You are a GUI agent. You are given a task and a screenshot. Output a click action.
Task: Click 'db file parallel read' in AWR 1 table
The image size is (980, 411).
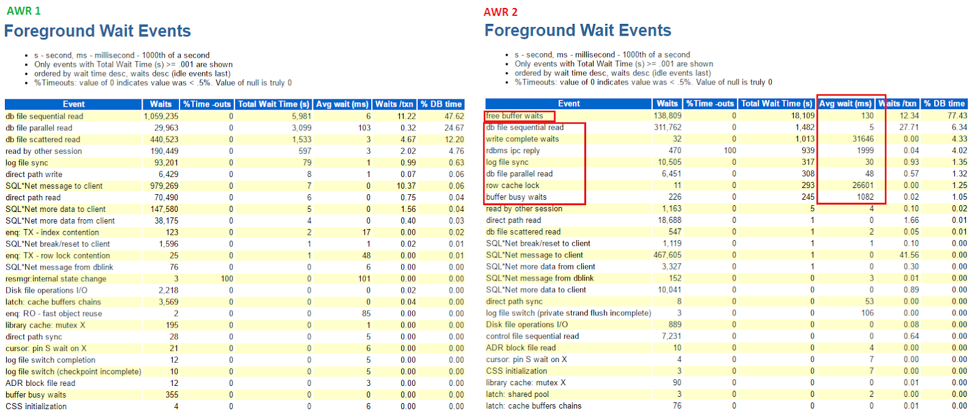(39, 128)
